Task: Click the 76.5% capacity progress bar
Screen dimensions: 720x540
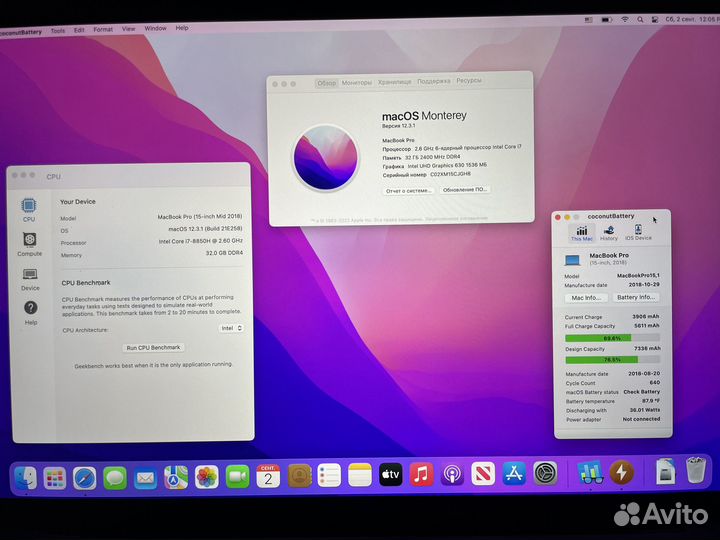Action: [613, 360]
